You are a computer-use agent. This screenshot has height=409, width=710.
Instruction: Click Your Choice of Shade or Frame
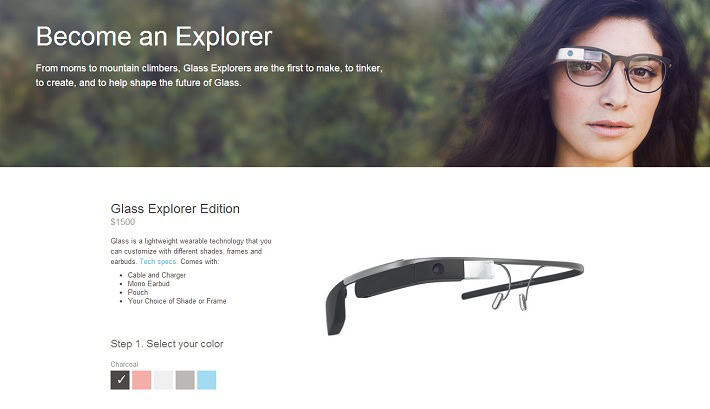pyautogui.click(x=177, y=301)
